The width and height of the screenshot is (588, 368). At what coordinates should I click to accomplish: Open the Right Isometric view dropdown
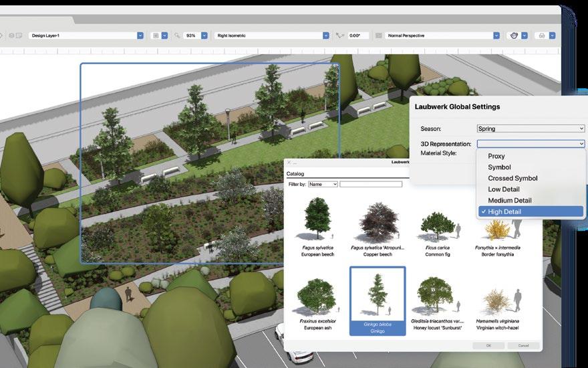(272, 35)
